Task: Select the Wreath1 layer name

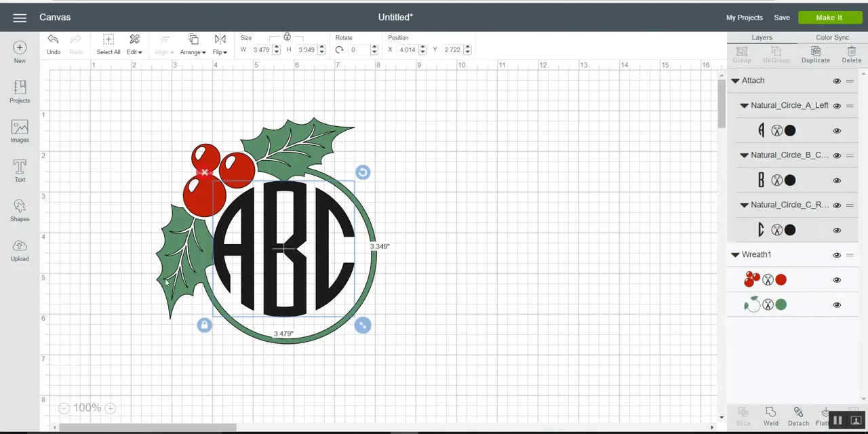Action: click(x=756, y=255)
